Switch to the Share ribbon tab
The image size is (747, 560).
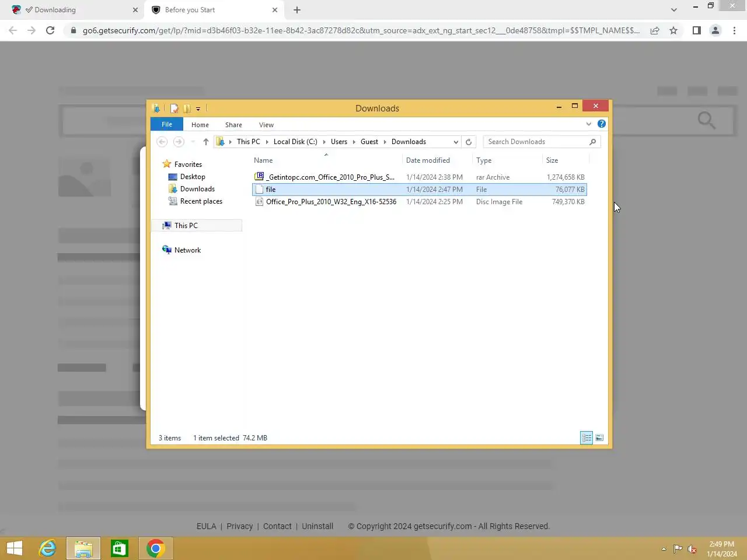point(233,125)
